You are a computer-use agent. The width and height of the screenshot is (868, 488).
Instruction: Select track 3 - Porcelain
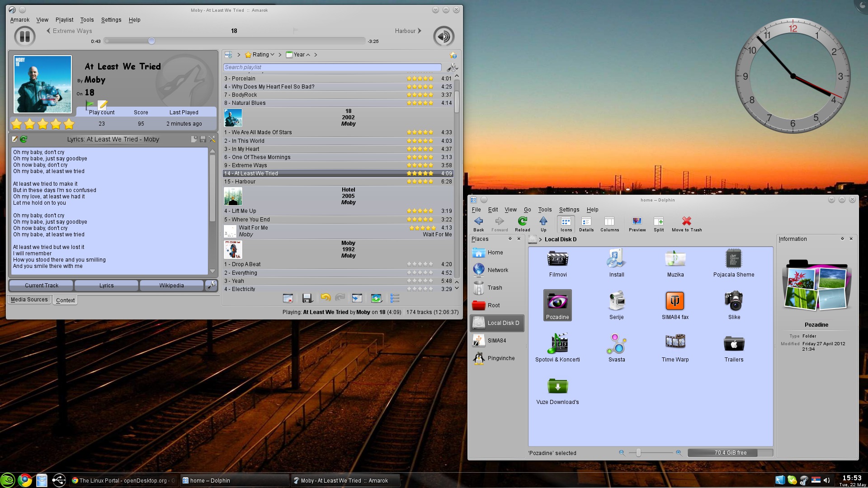tap(338, 79)
